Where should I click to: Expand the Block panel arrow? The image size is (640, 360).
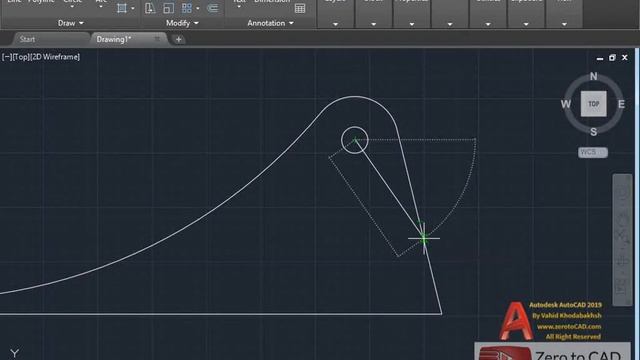click(373, 24)
